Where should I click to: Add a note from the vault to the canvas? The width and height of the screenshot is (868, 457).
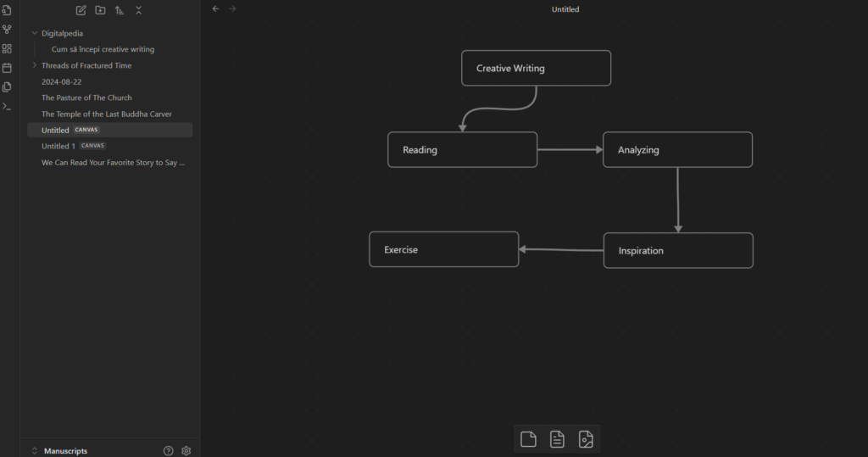(x=557, y=438)
